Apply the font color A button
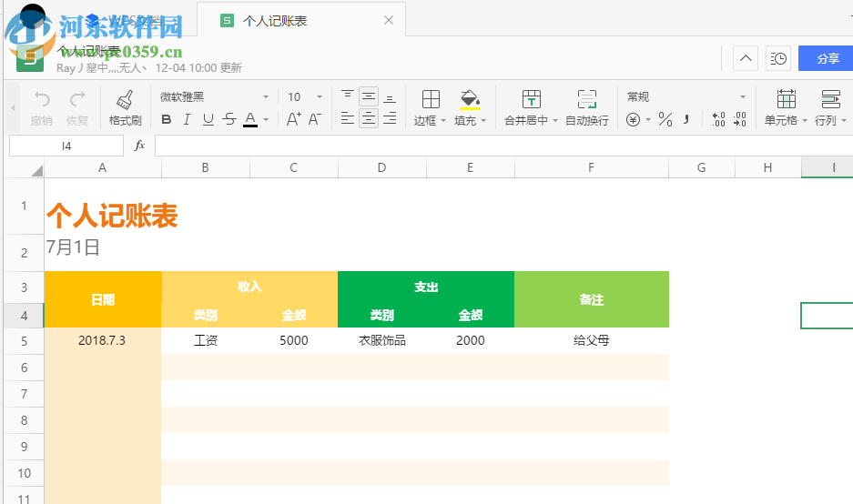Screen dimensions: 853x504 click(250, 119)
